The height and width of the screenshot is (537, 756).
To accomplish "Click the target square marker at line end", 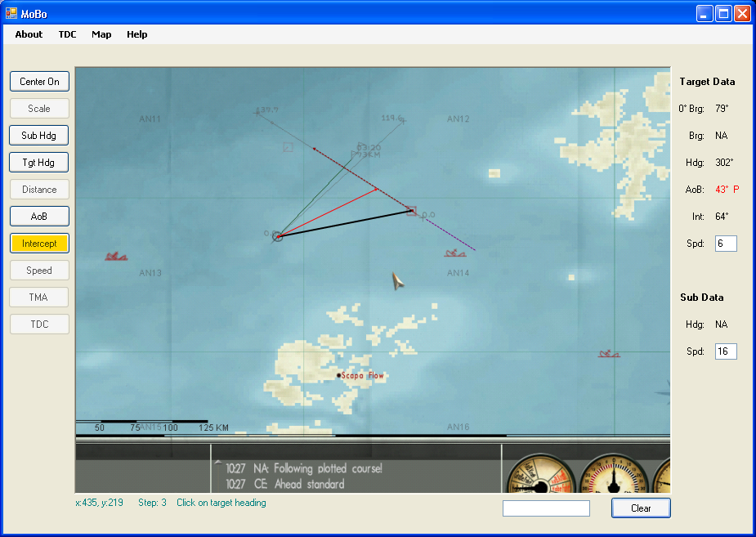I will point(411,211).
